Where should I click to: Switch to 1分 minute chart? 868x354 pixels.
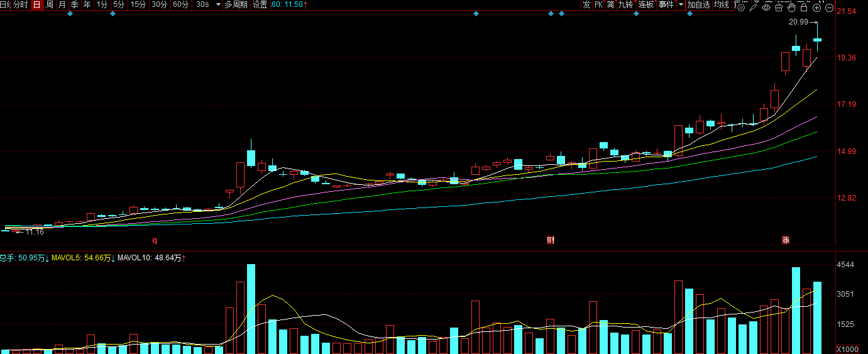102,4
